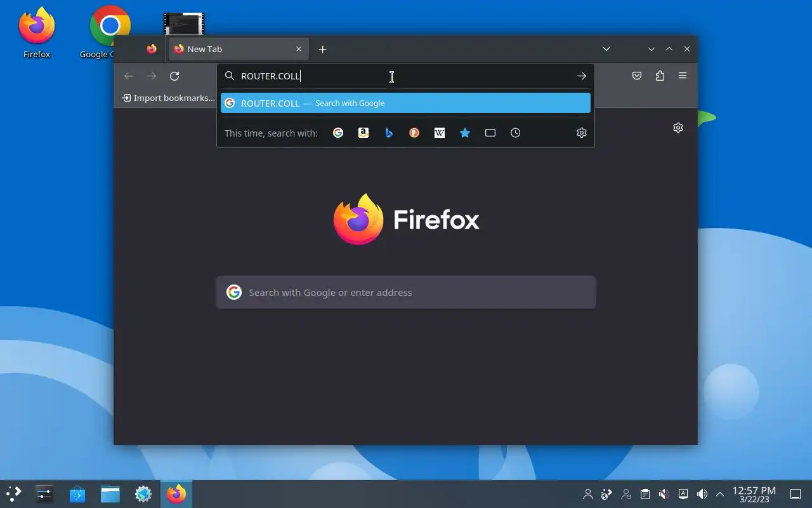This screenshot has height=508, width=812.
Task: Search with Wikipedia engine icon
Action: tap(440, 133)
